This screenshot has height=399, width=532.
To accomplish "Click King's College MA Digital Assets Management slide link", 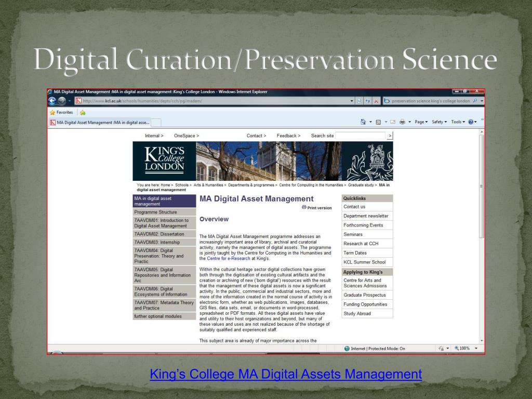I will pyautogui.click(x=286, y=374).
